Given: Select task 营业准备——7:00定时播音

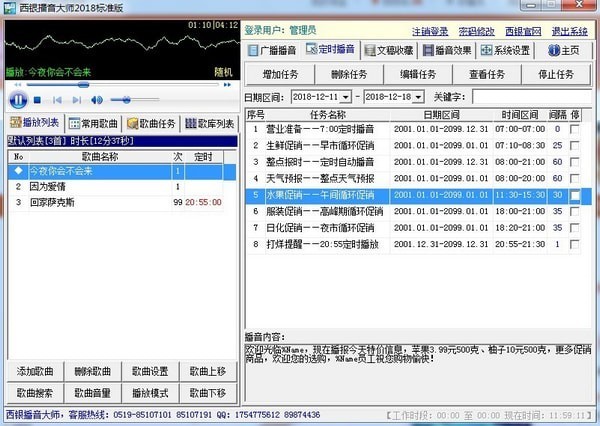Looking at the screenshot, I should coord(414,129).
